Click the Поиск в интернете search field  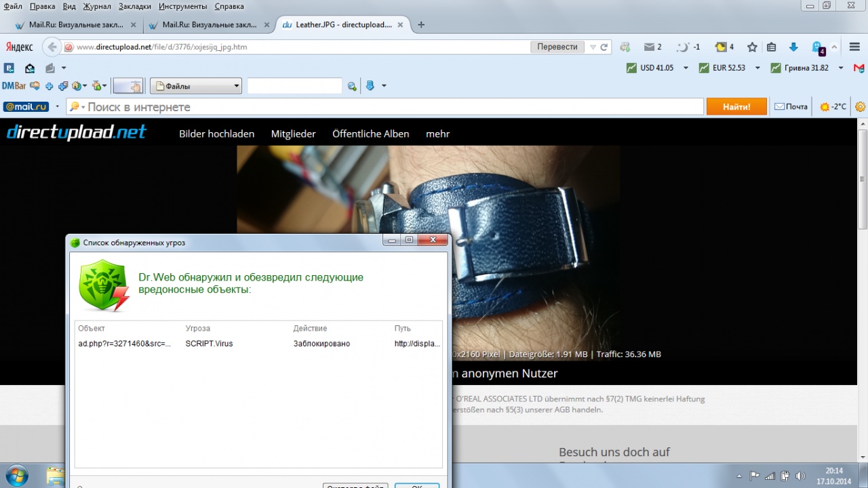pos(393,107)
